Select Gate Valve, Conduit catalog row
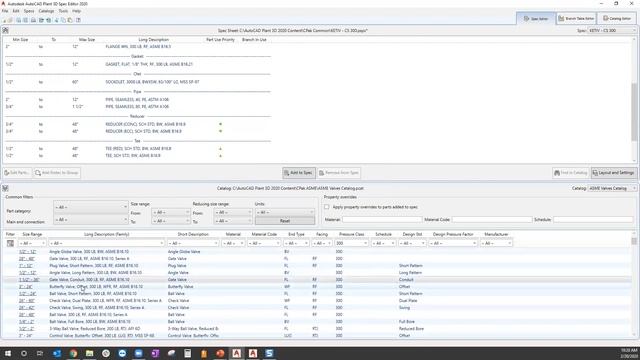 [316, 280]
